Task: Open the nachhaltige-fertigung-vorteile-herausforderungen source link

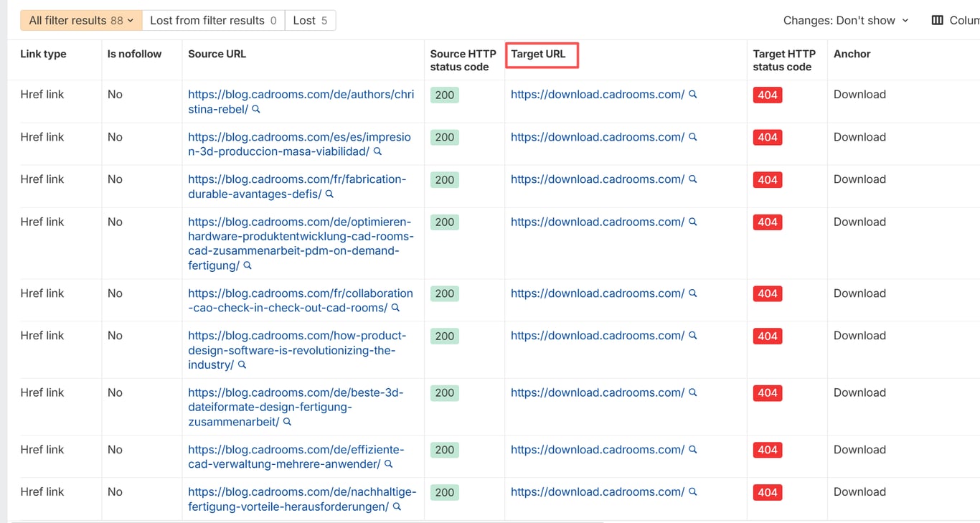Action: pyautogui.click(x=302, y=499)
